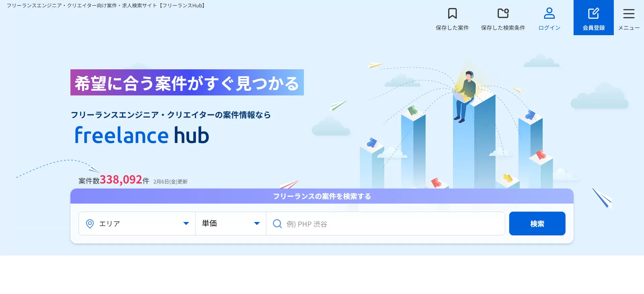Click the location pin icon in エリア
This screenshot has width=644, height=294.
(90, 224)
